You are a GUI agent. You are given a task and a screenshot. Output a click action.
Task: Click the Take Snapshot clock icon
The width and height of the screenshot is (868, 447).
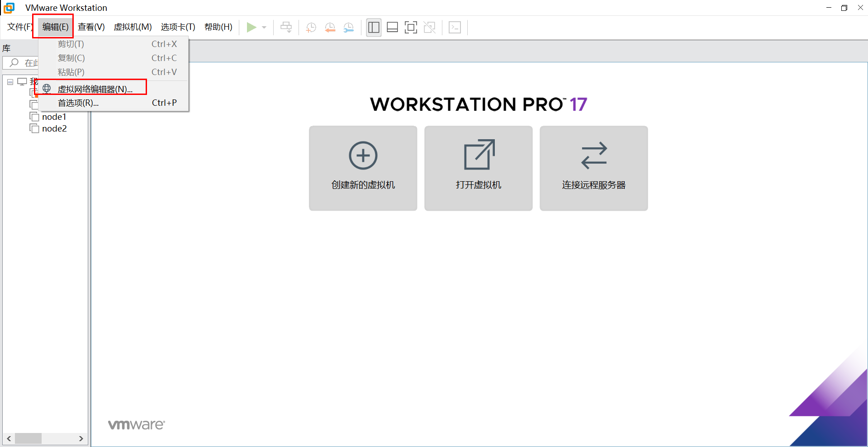(311, 27)
